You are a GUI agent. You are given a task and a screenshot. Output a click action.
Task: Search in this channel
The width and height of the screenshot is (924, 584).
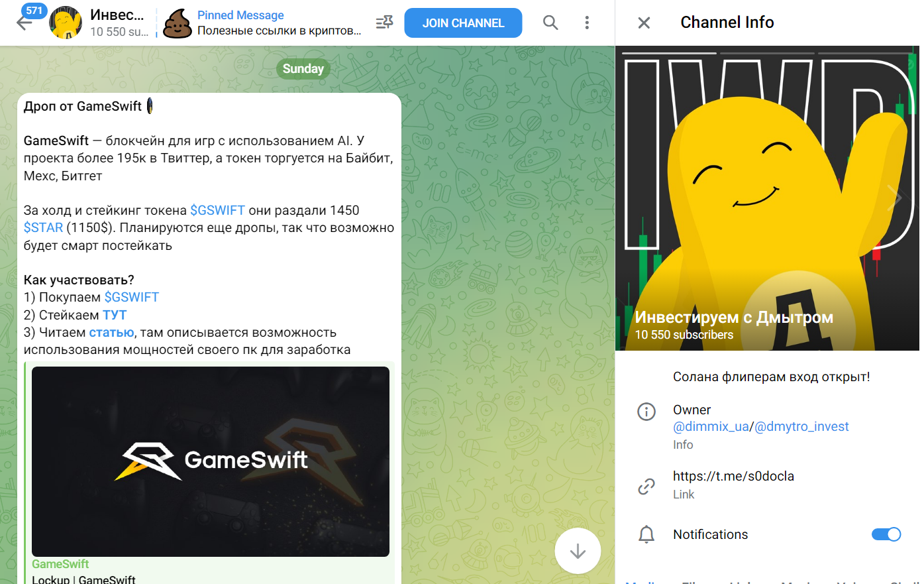pos(550,23)
